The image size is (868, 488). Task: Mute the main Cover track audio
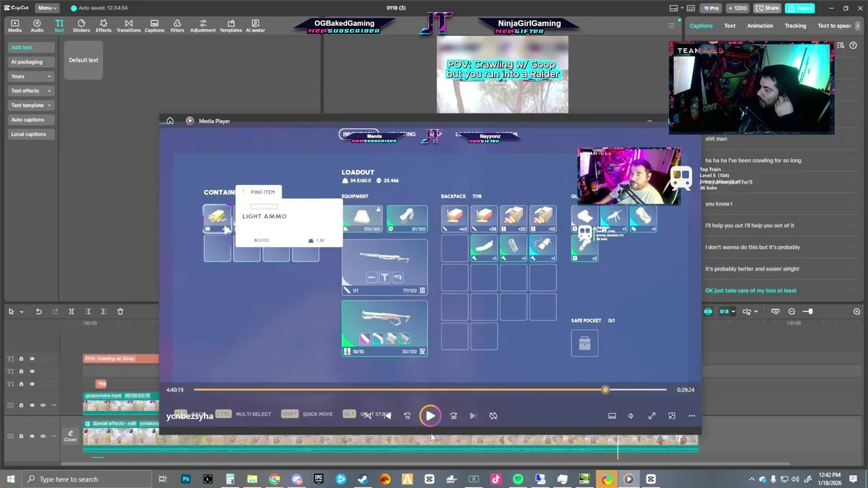coord(43,436)
